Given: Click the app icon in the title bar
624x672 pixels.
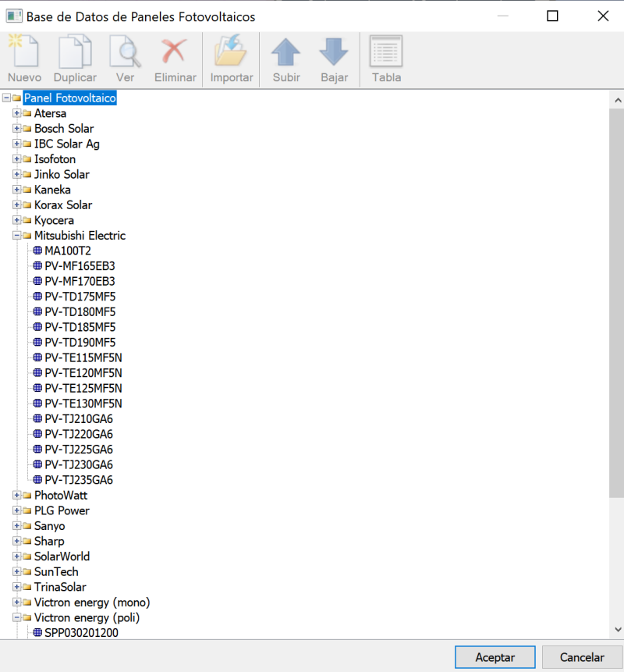Looking at the screenshot, I should coord(14,16).
